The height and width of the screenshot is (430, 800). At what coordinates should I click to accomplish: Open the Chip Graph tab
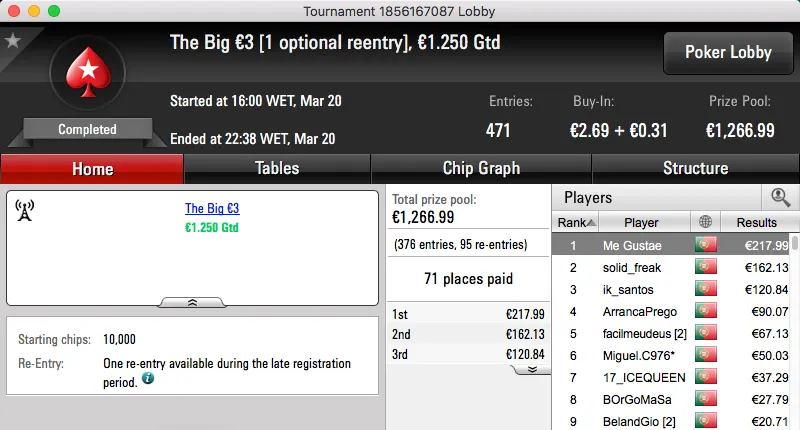coord(481,168)
